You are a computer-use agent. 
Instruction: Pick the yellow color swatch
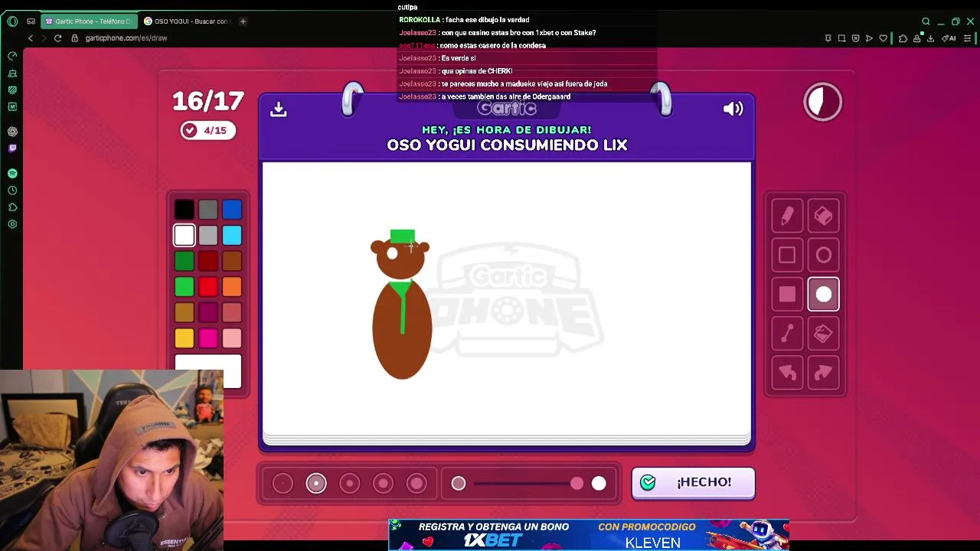pyautogui.click(x=184, y=338)
